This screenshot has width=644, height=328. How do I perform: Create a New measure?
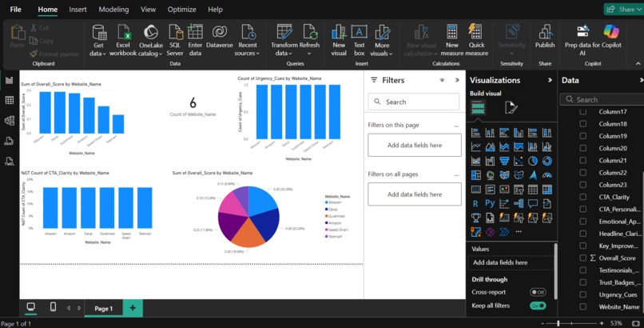point(451,40)
